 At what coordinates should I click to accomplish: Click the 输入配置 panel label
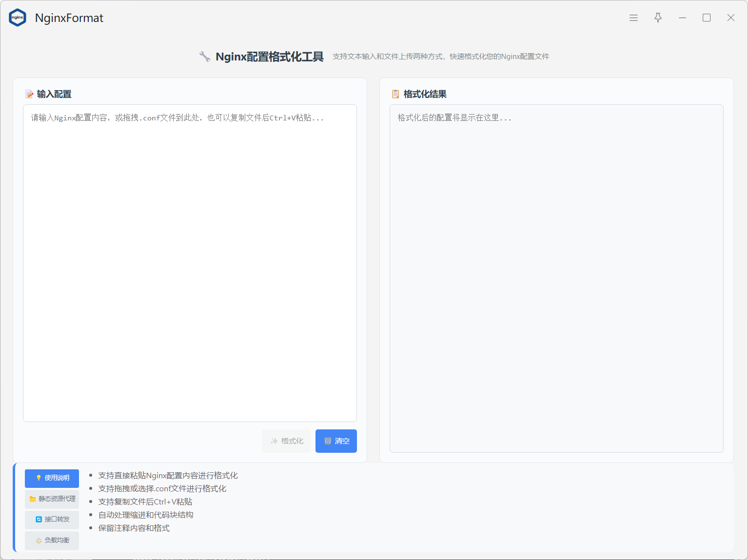(x=54, y=94)
